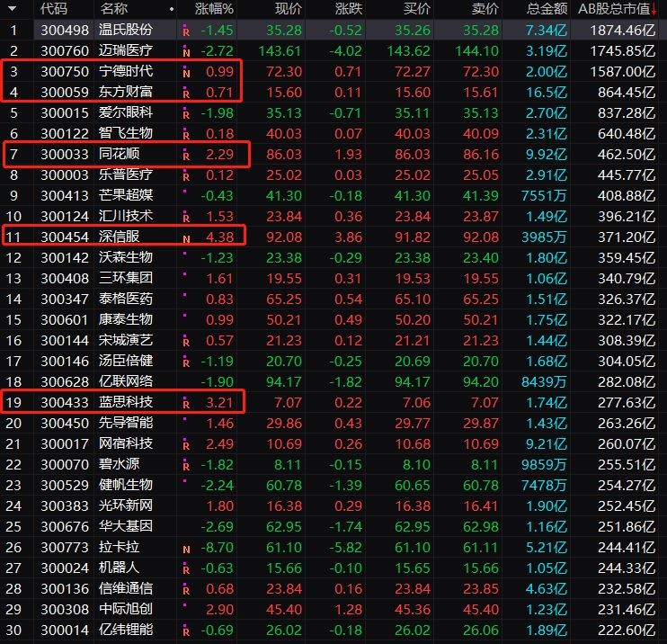Sort by the 买价 column header
Image resolution: width=667 pixels, height=644 pixels.
pos(417,8)
